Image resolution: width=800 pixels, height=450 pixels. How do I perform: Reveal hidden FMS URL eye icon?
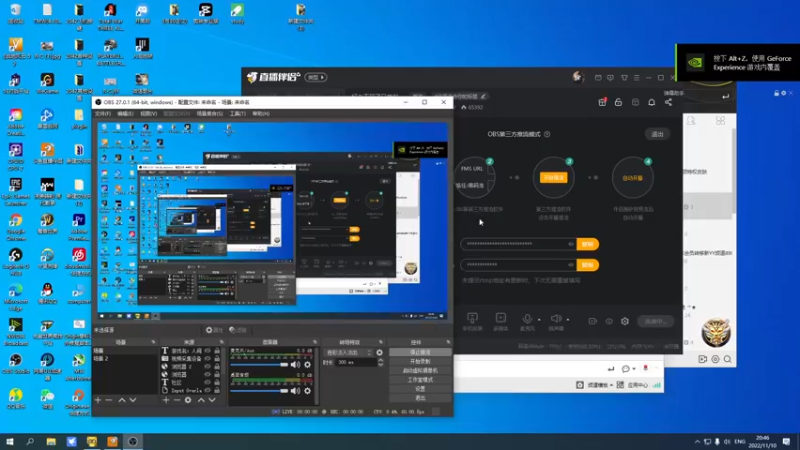coord(571,244)
